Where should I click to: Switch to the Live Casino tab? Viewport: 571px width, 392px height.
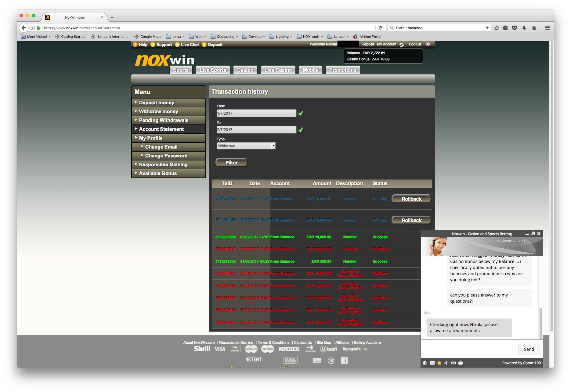pyautogui.click(x=278, y=70)
